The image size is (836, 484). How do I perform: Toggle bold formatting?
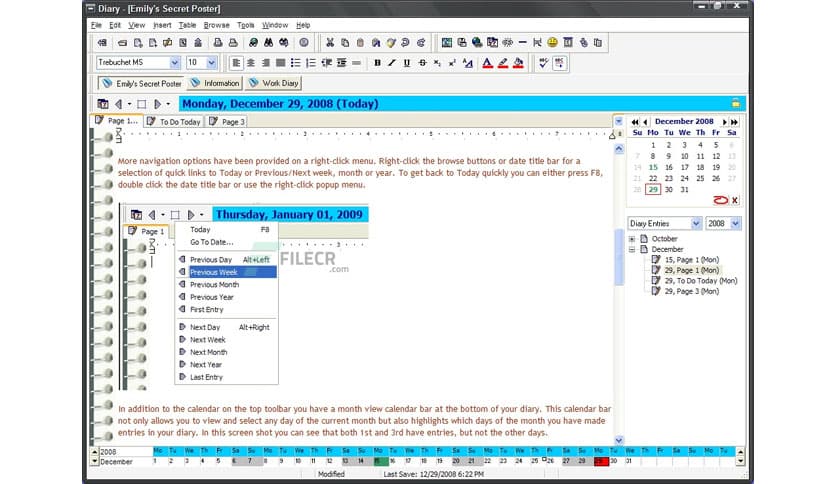pos(377,63)
